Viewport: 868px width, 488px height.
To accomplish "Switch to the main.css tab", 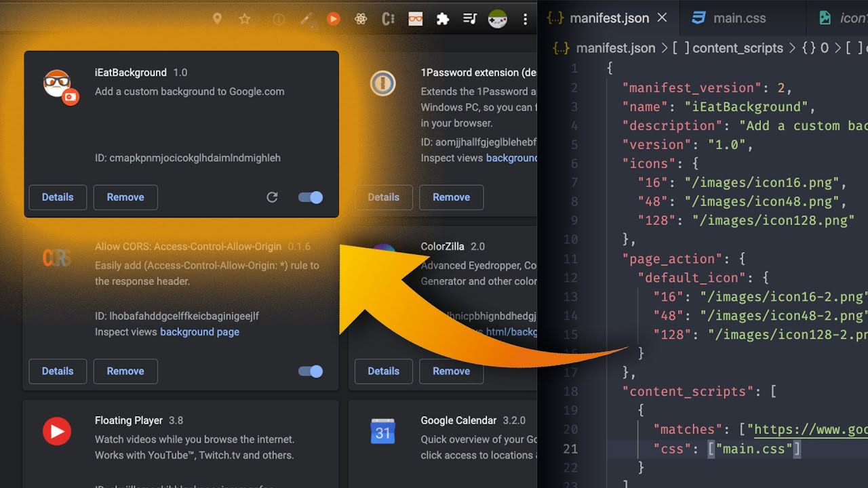I will click(x=741, y=18).
